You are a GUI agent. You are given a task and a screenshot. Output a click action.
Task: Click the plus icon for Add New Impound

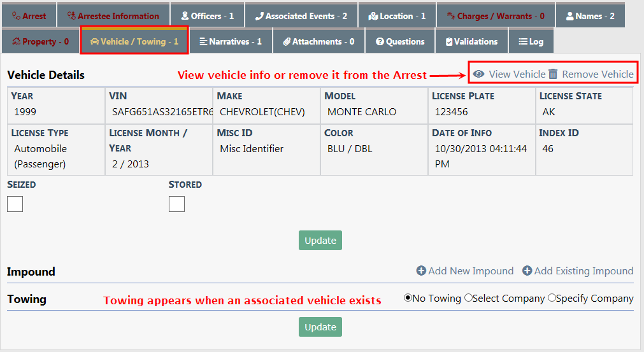[x=421, y=271]
